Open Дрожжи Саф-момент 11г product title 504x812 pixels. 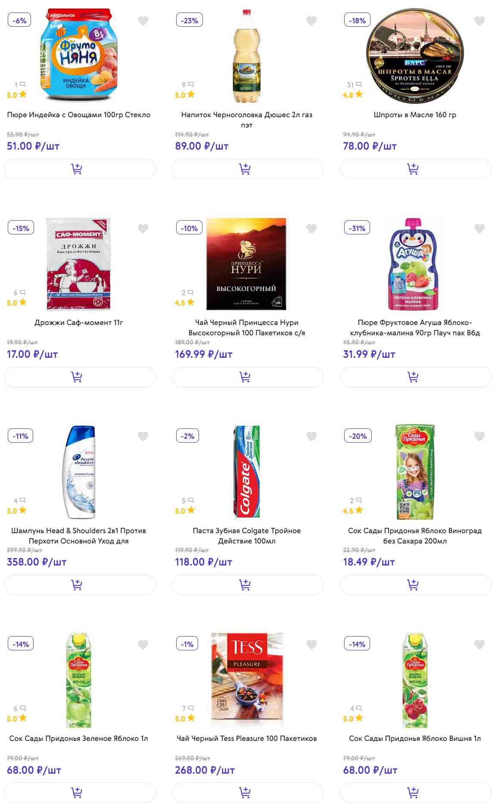click(x=79, y=322)
